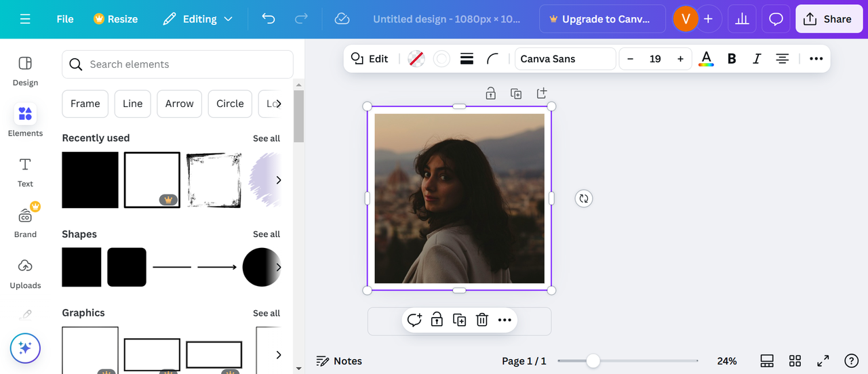The image size is (868, 374).
Task: Click Edit shape in toolbar
Action: pyautogui.click(x=369, y=59)
